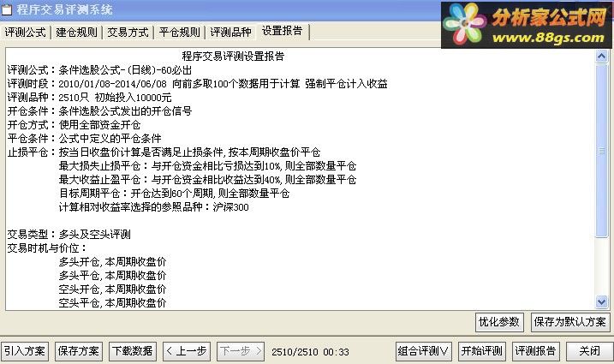
Task: Click the report vertical scrollbar thumb
Action: pyautogui.click(x=601, y=151)
